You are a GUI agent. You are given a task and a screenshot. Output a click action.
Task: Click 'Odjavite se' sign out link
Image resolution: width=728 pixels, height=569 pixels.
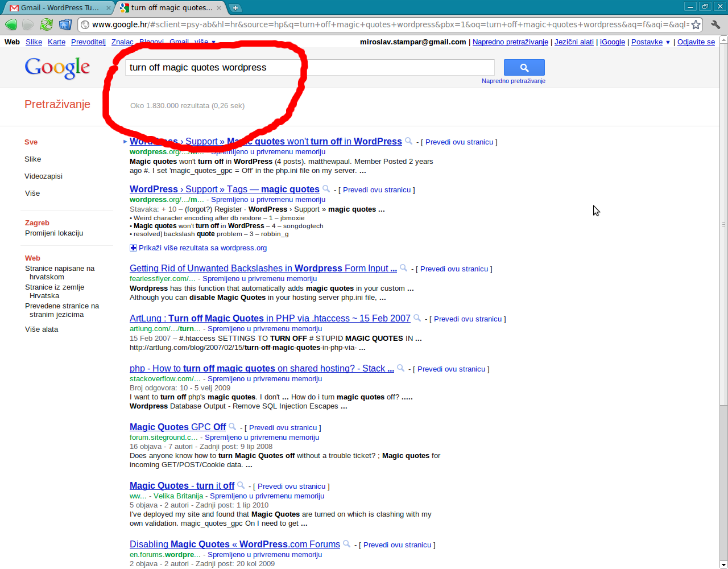pyautogui.click(x=696, y=42)
